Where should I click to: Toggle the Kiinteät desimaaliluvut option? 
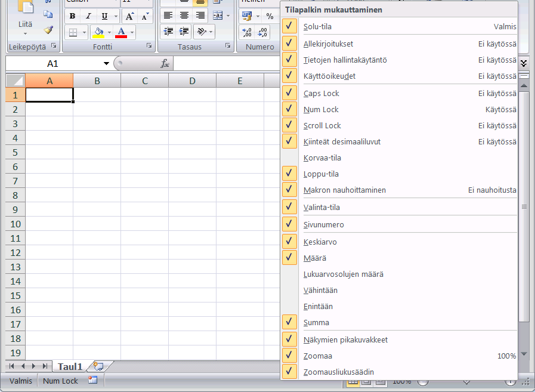pos(399,141)
